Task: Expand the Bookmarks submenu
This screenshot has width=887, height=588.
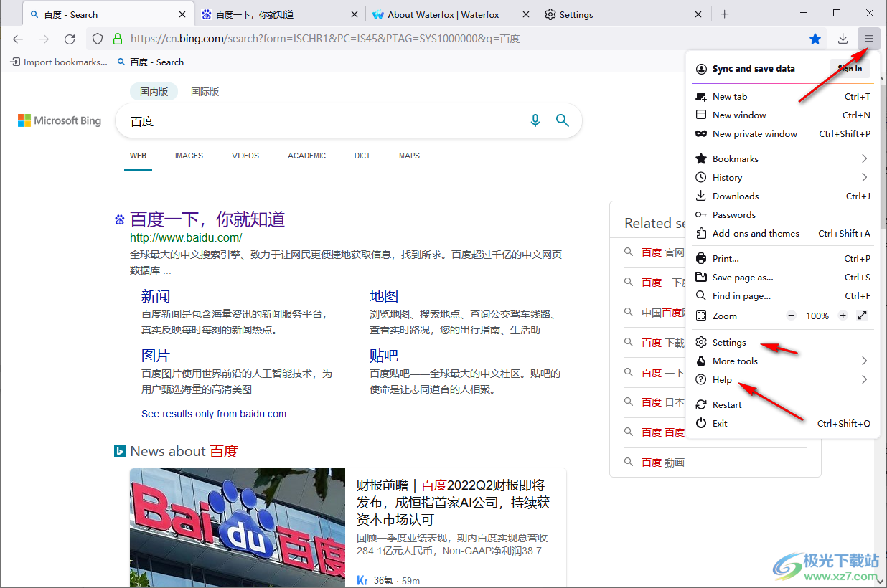Action: point(782,158)
